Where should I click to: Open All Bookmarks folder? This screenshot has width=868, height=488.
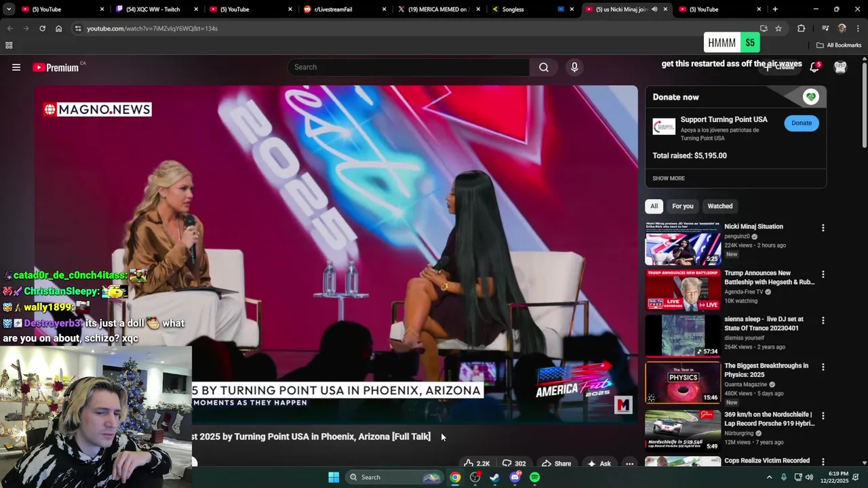(839, 45)
